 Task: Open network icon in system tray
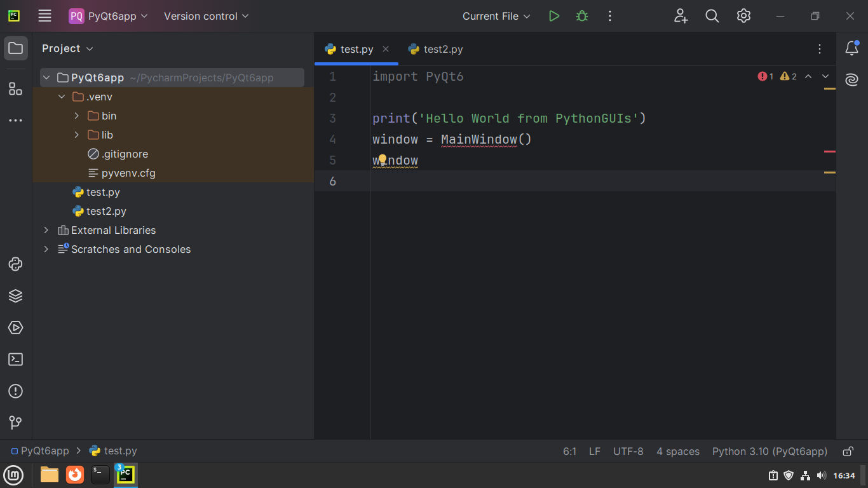(805, 475)
